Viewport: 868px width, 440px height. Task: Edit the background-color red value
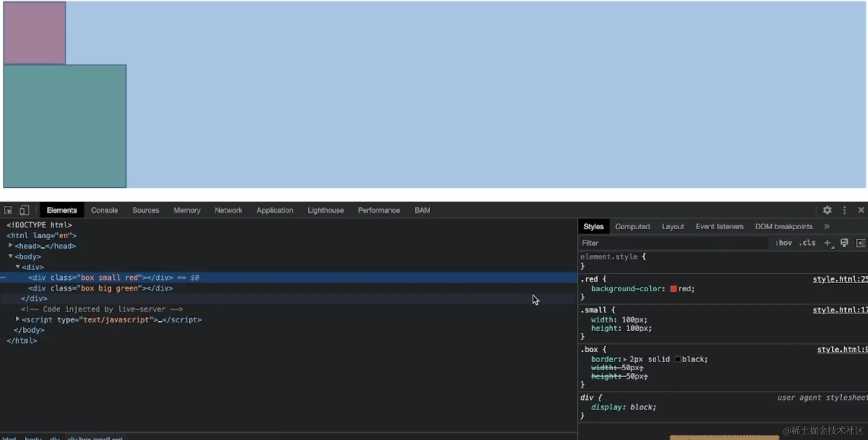(686, 289)
